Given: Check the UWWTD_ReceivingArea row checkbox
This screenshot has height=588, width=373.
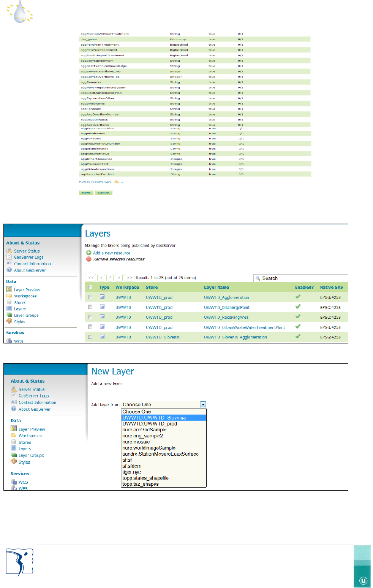Looking at the screenshot, I should [90, 317].
